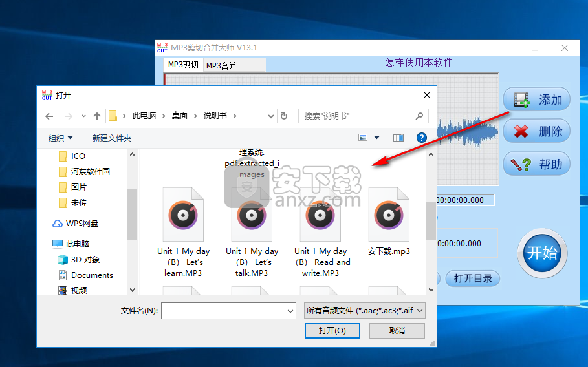
Task: Select pdf.extracted_images folder item
Action: [x=252, y=163]
